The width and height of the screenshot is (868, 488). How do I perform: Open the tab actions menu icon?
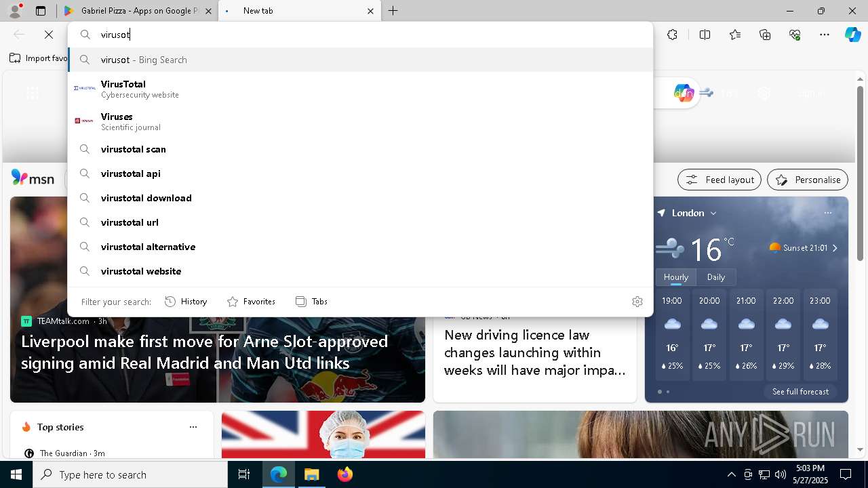point(41,11)
